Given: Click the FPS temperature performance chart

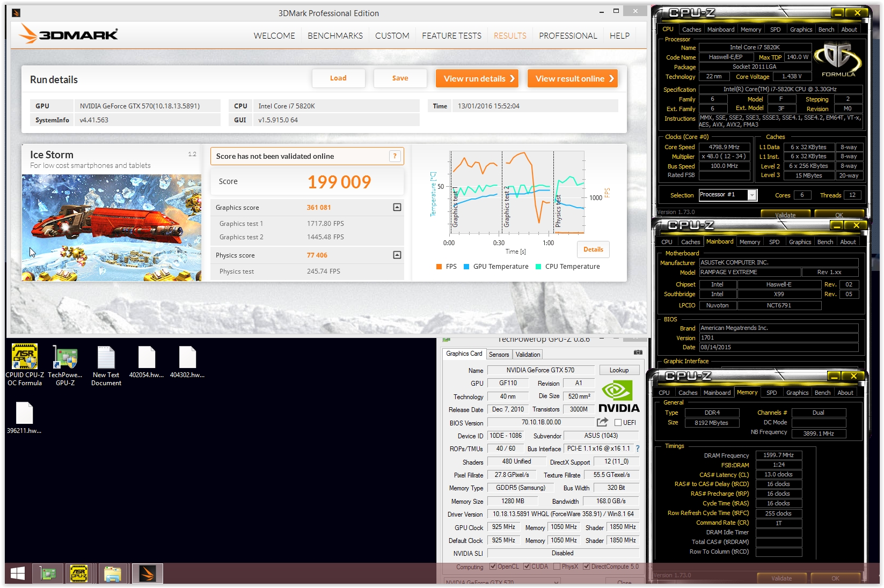Looking at the screenshot, I should click(517, 193).
